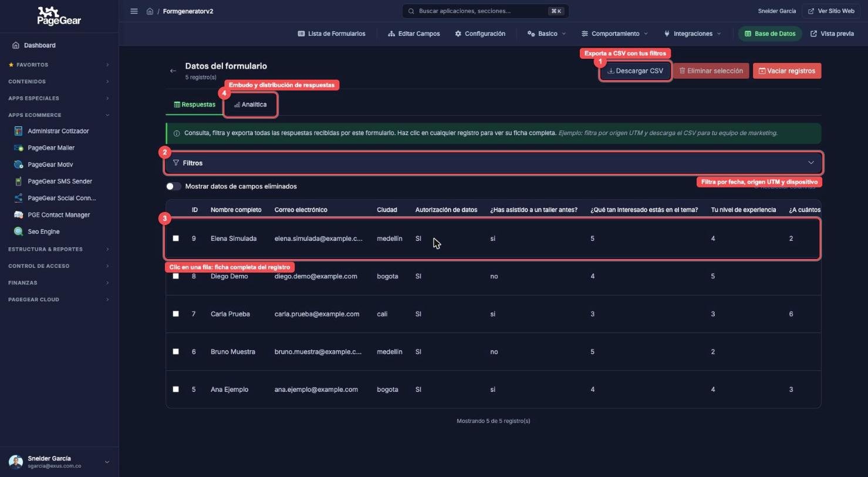Open PageGear Mailer icon in sidebar

tap(18, 148)
